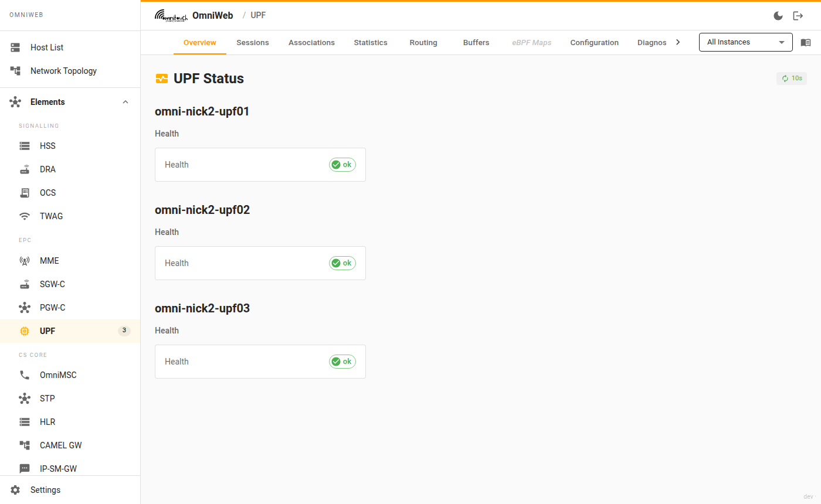Click the UPF Status title text
Viewport: 821px width, 504px height.
tap(209, 79)
